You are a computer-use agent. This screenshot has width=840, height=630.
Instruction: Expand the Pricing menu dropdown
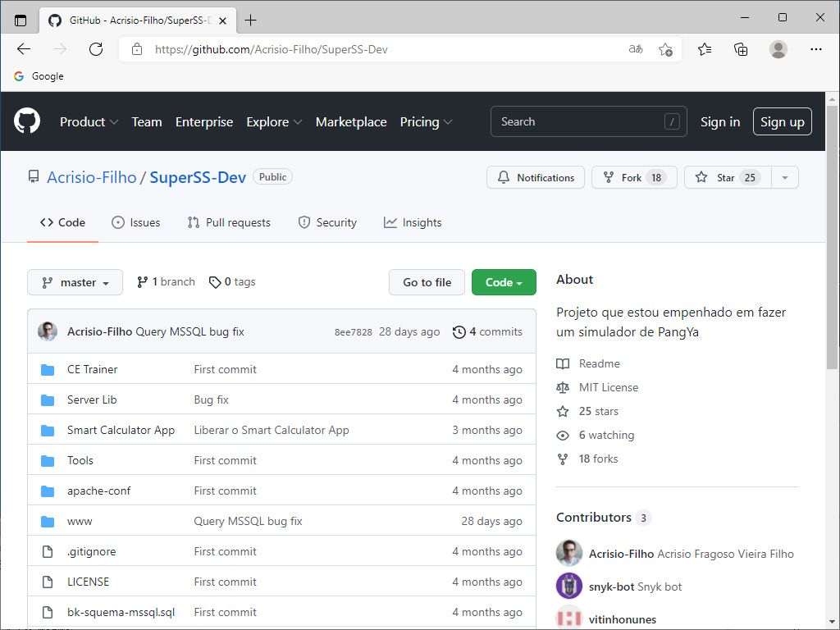point(427,122)
